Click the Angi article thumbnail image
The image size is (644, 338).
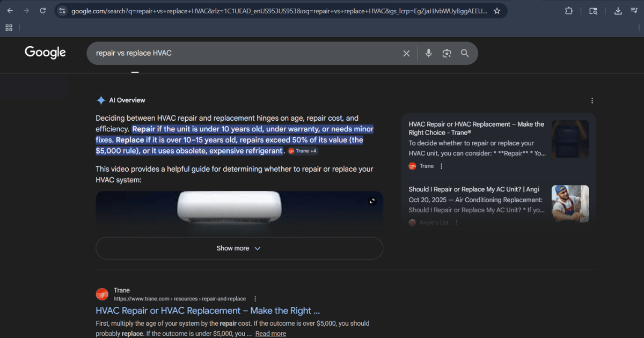570,204
